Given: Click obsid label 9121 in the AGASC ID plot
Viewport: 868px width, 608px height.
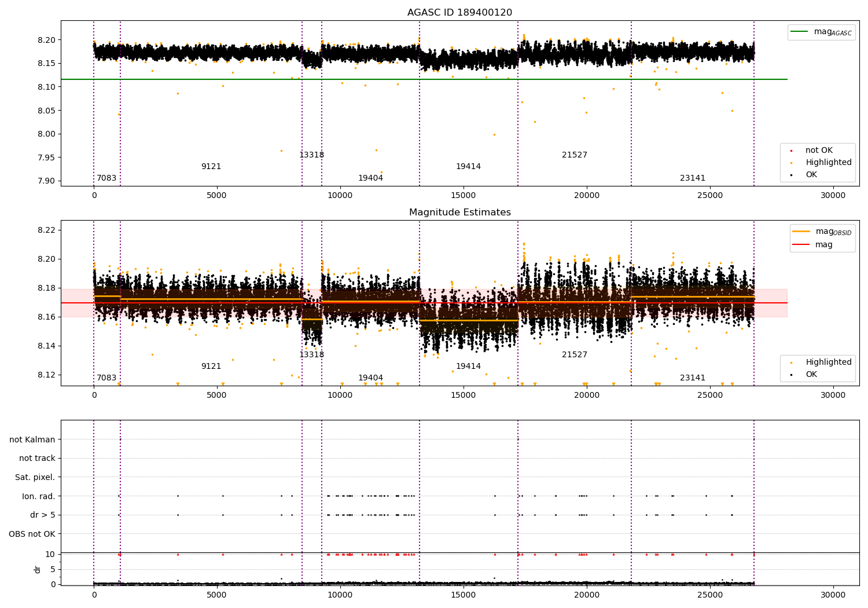Looking at the screenshot, I should click(211, 166).
